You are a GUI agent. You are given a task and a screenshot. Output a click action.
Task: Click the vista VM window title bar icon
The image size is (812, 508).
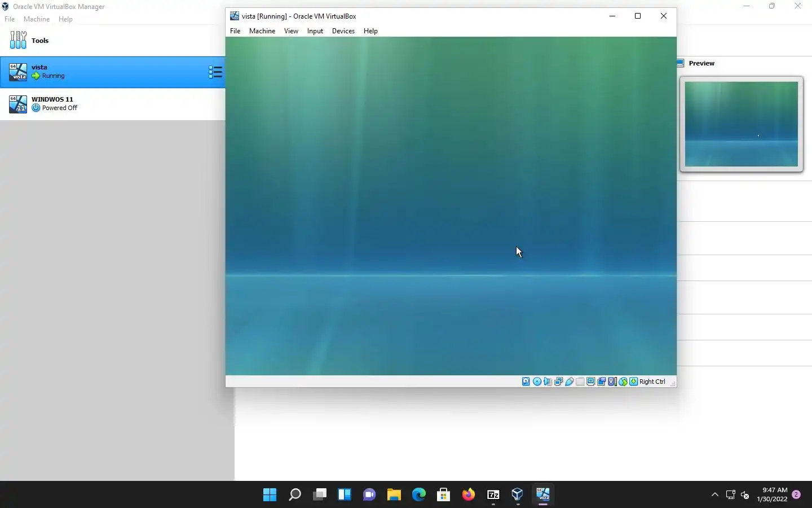234,16
